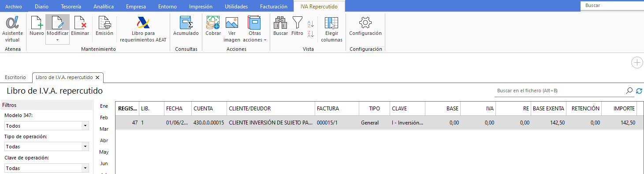This screenshot has height=174, width=644.
Task: Open the Archivo menu
Action: point(13,7)
